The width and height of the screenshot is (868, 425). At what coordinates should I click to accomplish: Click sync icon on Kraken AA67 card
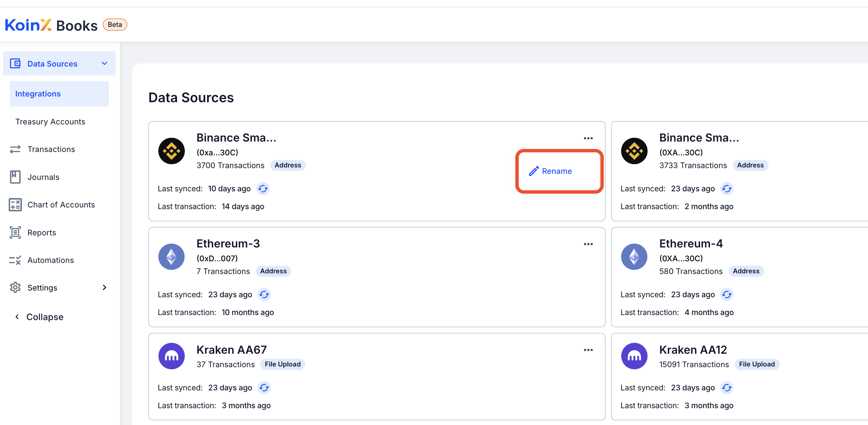click(264, 388)
